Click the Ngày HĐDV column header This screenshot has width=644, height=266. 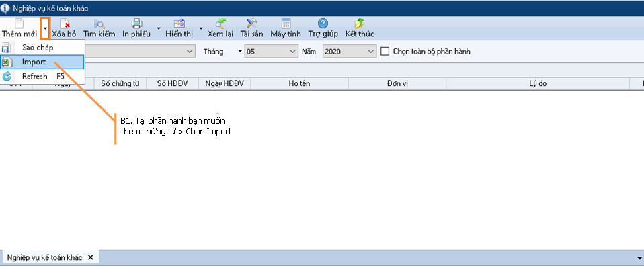(x=225, y=83)
